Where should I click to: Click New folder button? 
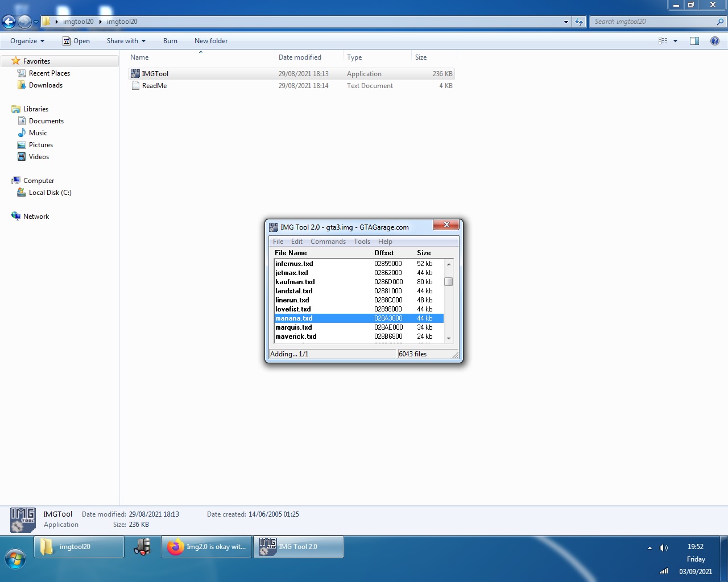click(x=211, y=41)
